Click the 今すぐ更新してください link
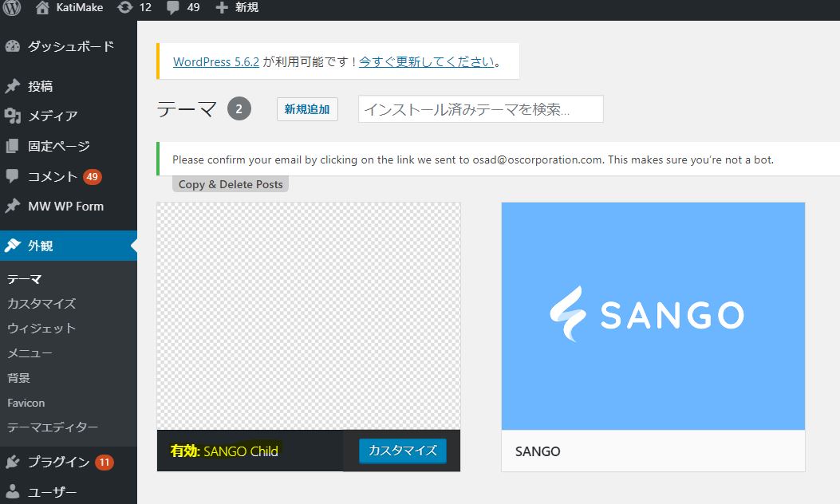The height and width of the screenshot is (504, 840). coord(427,61)
